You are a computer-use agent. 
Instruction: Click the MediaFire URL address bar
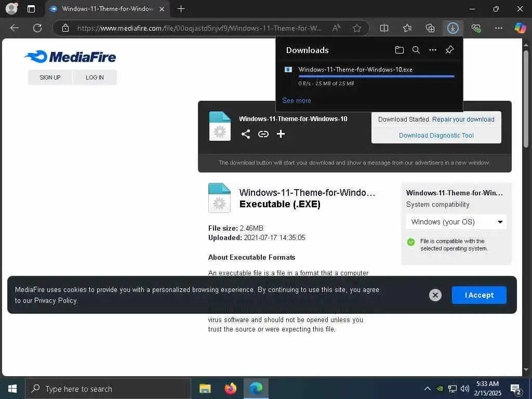[199, 28]
